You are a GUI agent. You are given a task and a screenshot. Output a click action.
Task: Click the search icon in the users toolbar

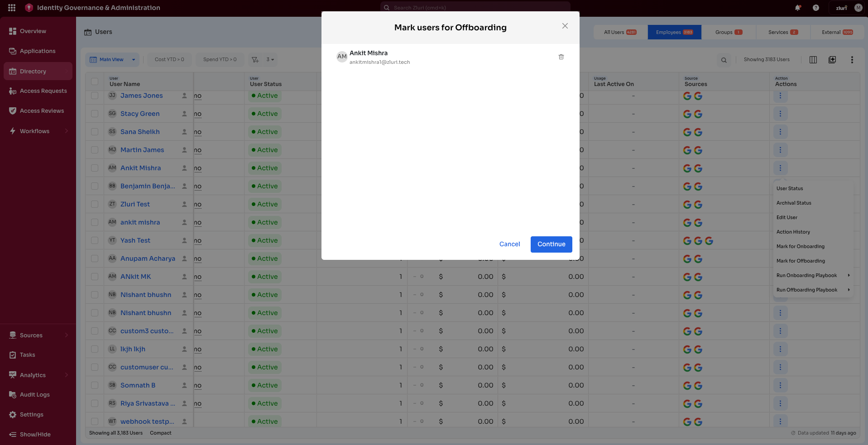click(724, 59)
